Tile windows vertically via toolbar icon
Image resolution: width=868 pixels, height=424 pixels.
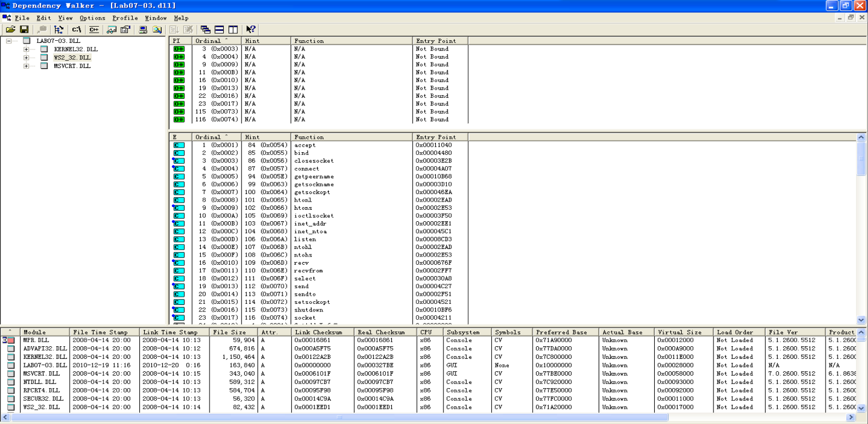(233, 29)
